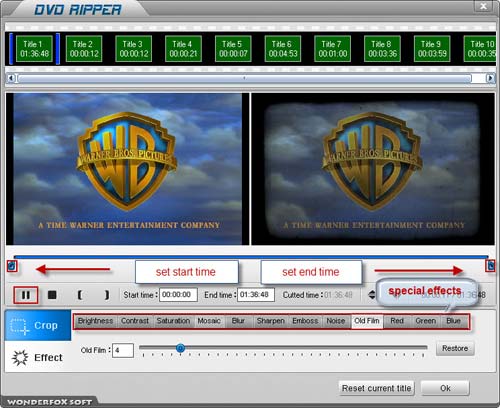Select the Title 6 thumbnail

click(x=283, y=49)
